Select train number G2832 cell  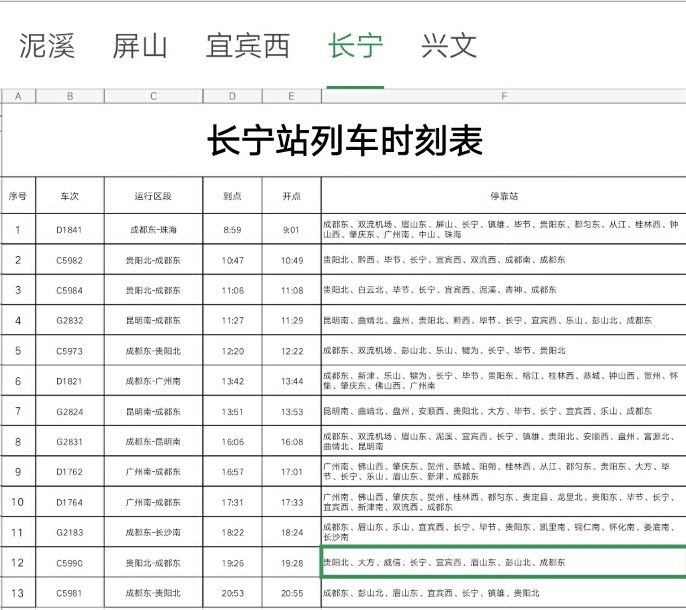pos(69,320)
